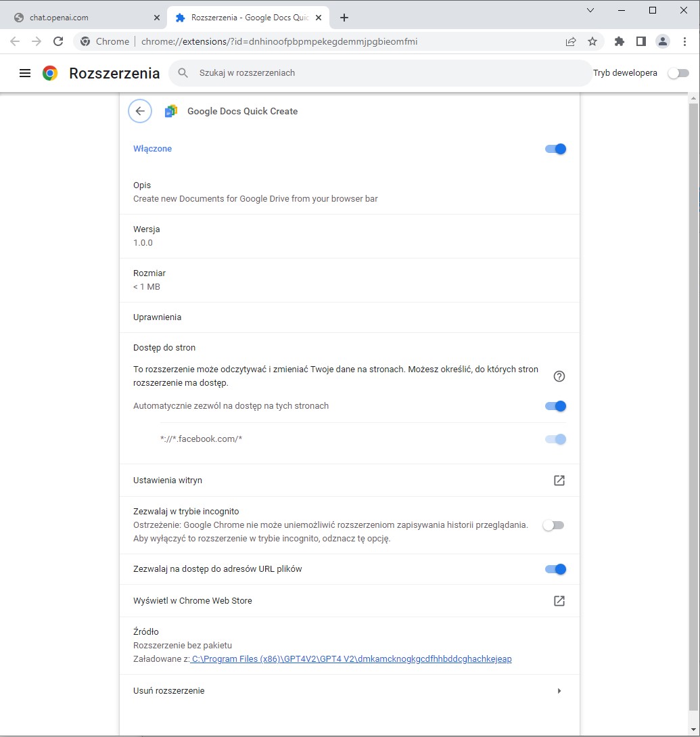Click the site access help question icon
Viewport: 700px width, 737px height.
(559, 376)
